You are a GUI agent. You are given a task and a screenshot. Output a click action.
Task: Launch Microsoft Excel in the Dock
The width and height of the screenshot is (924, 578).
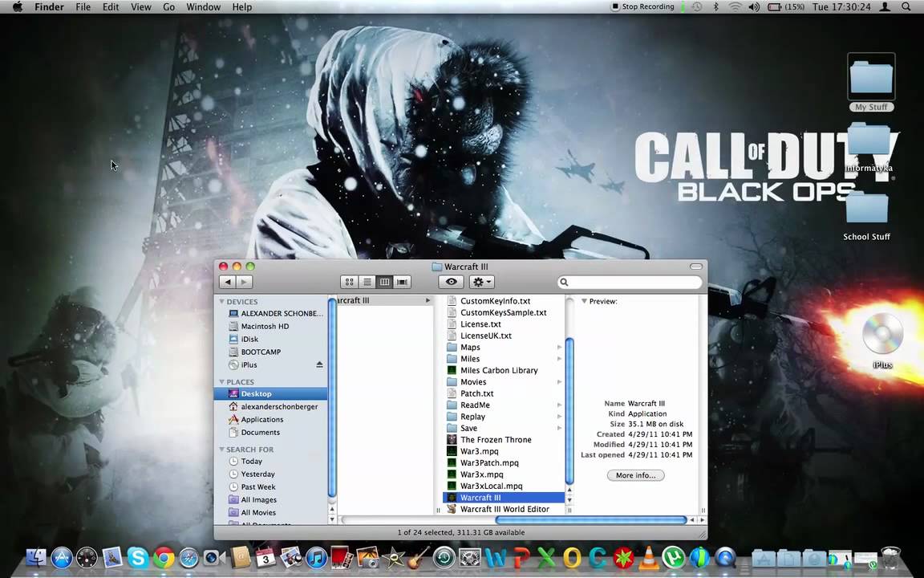(x=546, y=557)
